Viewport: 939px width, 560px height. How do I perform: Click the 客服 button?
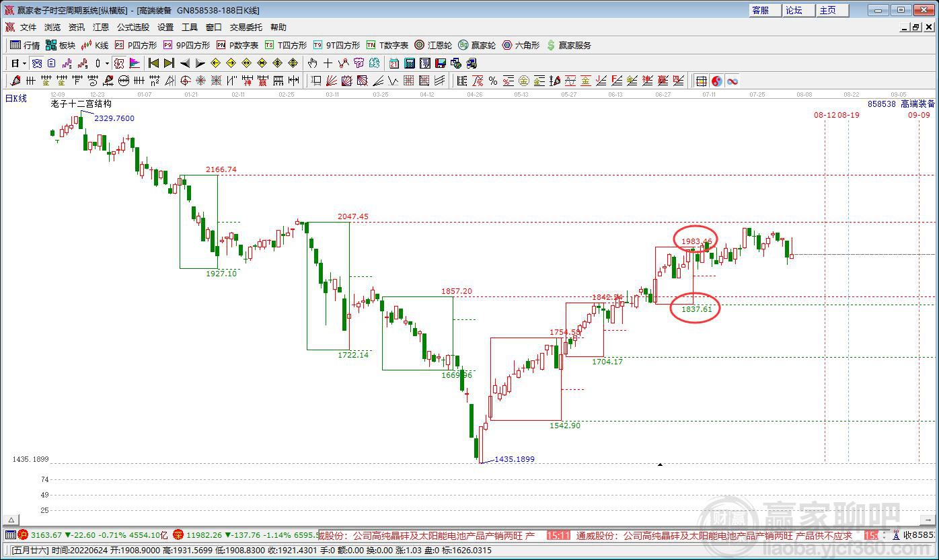coord(765,10)
